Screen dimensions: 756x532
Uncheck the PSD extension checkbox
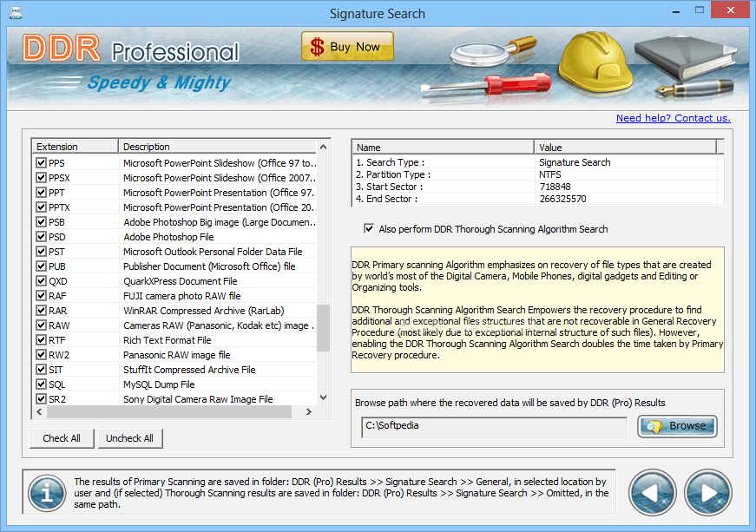pos(41,237)
